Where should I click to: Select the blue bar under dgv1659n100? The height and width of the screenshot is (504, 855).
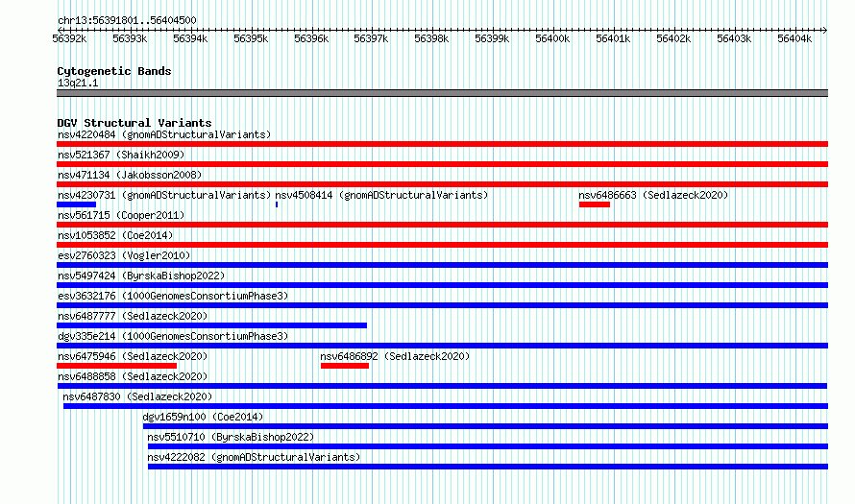point(485,426)
